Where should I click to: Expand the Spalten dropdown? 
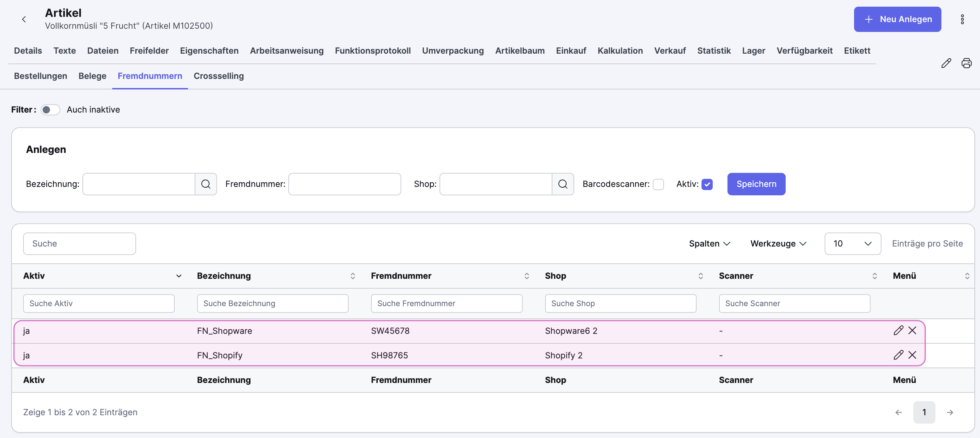(710, 243)
